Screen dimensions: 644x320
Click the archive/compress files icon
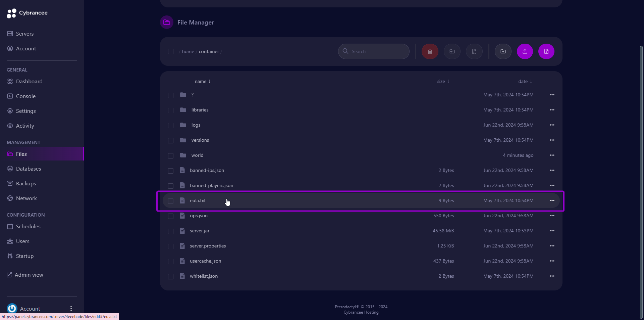(474, 51)
